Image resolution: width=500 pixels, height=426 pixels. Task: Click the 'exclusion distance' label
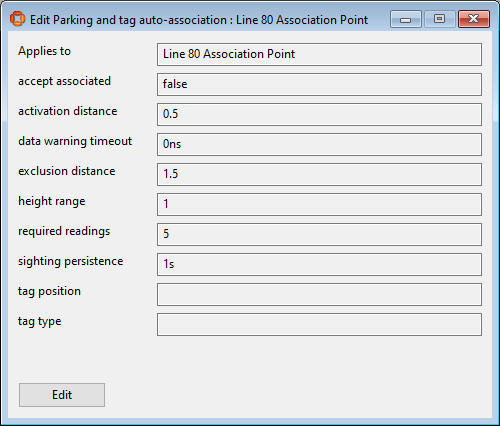click(67, 171)
